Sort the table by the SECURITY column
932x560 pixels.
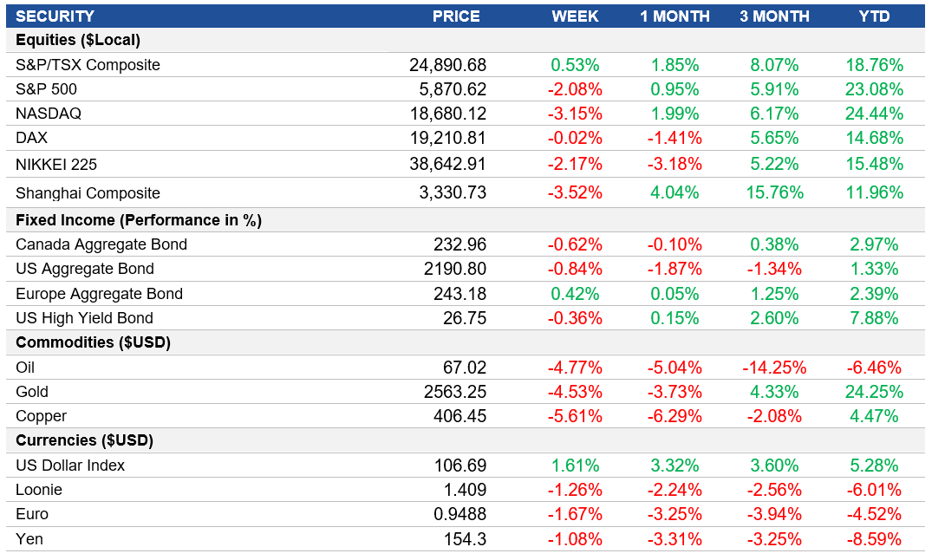(x=61, y=16)
